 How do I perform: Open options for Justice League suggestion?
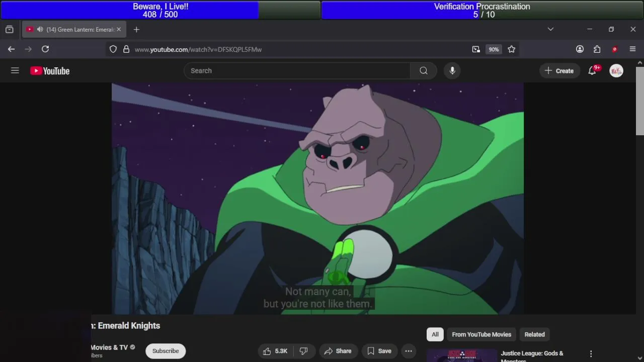point(591,354)
